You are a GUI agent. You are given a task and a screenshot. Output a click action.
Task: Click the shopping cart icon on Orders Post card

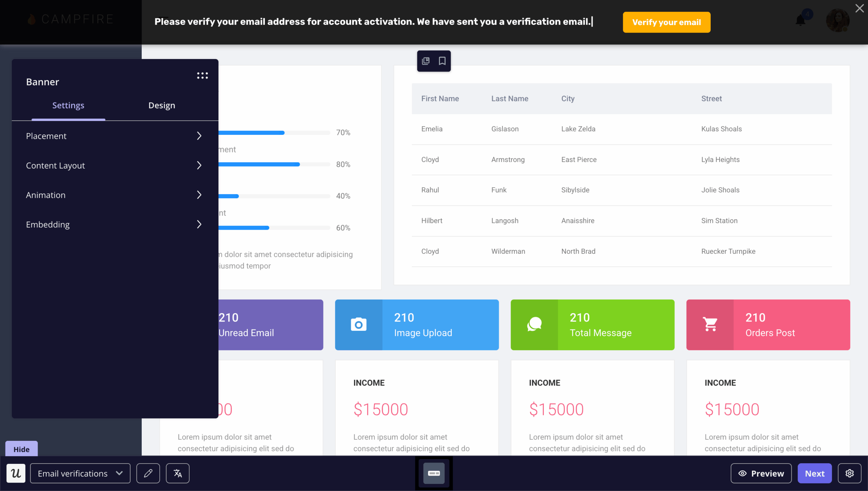(x=710, y=324)
